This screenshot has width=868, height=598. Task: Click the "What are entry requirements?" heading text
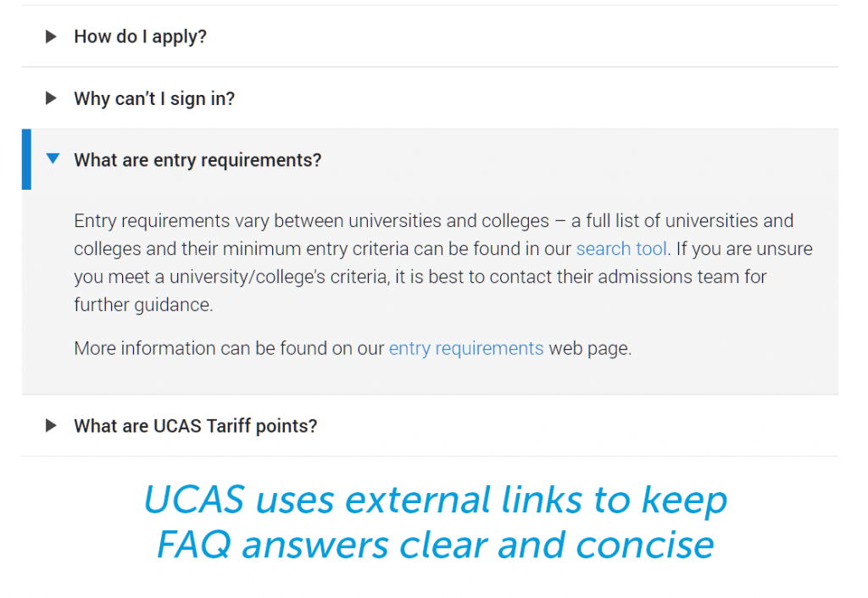(x=198, y=160)
